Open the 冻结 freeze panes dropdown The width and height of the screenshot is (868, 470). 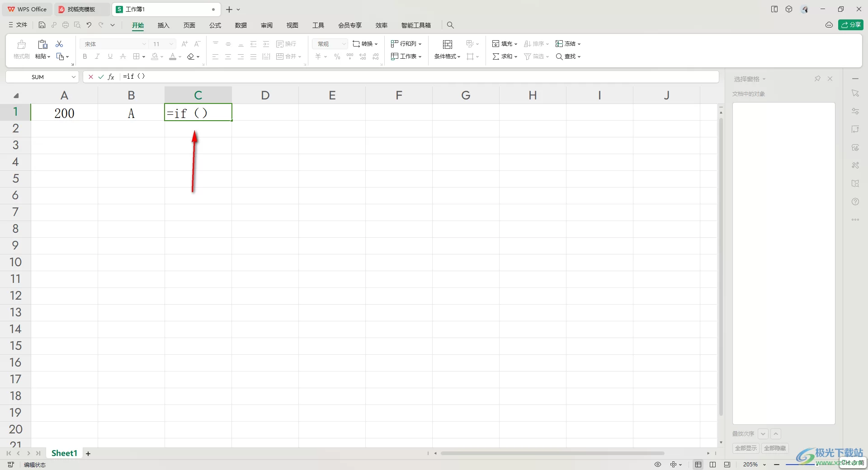pos(579,44)
